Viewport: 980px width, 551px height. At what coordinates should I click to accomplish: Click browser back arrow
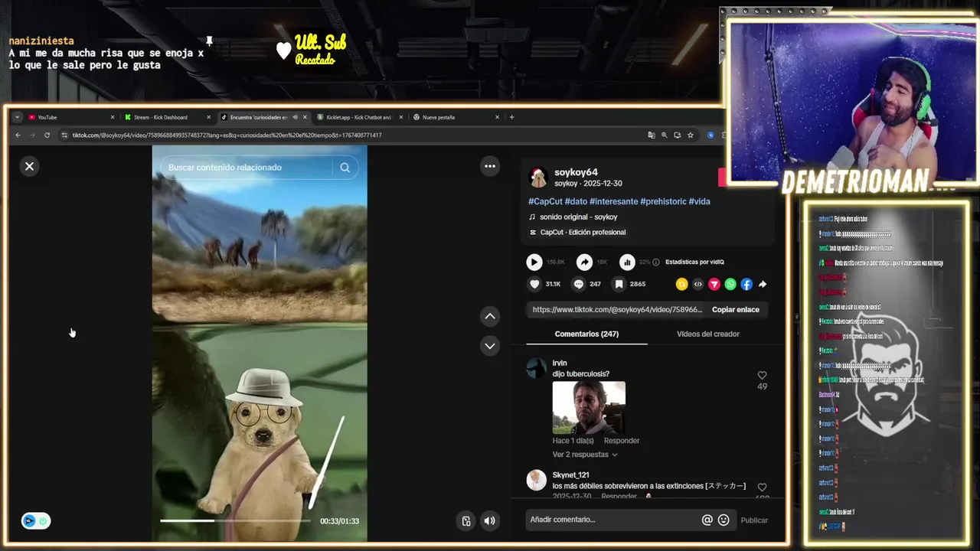pyautogui.click(x=18, y=135)
